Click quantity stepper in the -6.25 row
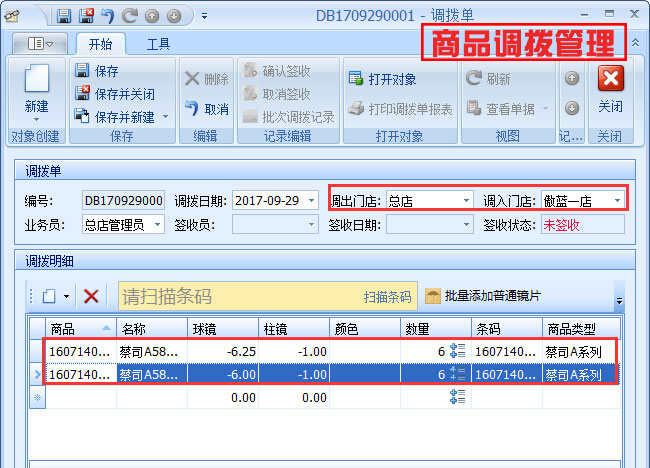650x468 pixels. [458, 351]
